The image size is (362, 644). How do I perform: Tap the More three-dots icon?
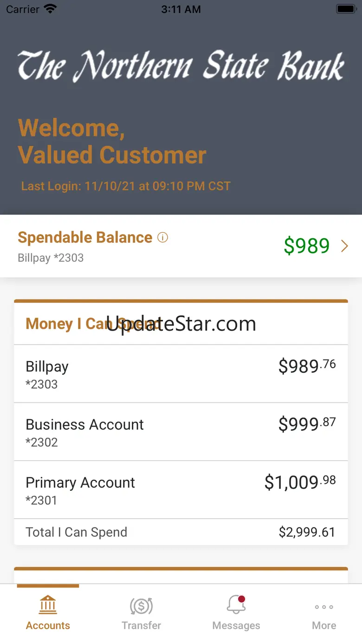(324, 607)
